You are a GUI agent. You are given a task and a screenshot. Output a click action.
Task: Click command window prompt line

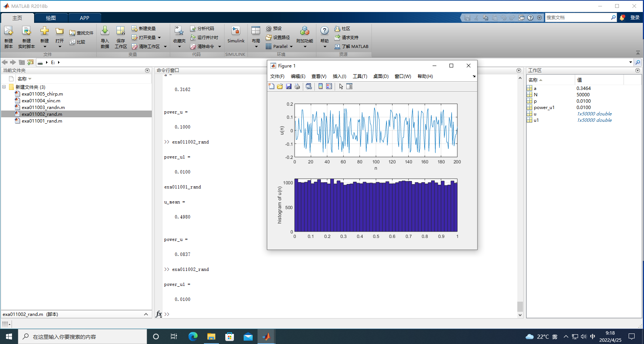[339, 314]
